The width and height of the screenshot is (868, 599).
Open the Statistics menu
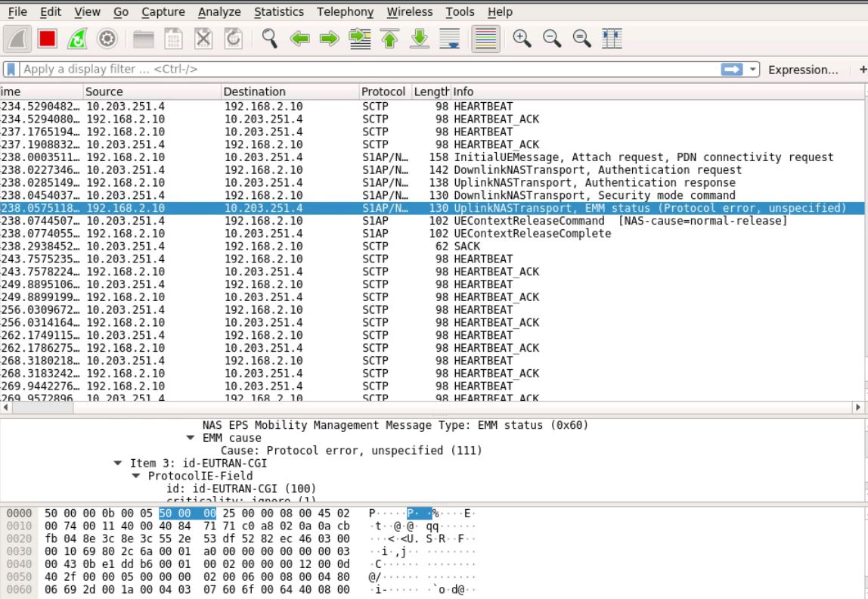click(278, 12)
